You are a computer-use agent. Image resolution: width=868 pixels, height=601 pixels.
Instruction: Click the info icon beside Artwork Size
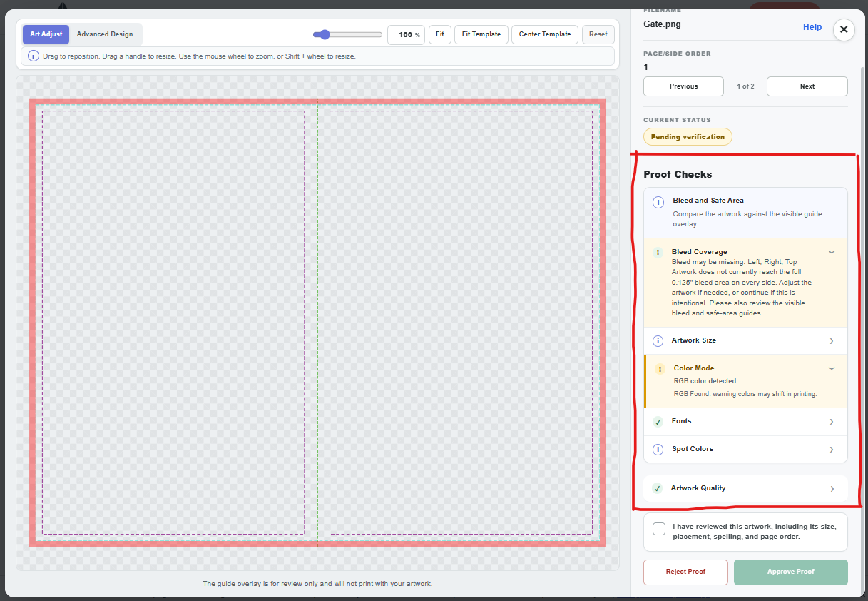(x=658, y=341)
